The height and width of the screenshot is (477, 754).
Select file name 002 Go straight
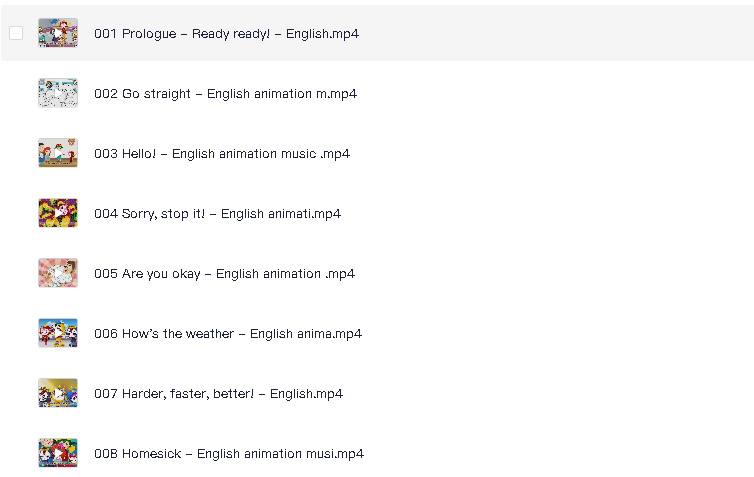(x=226, y=94)
